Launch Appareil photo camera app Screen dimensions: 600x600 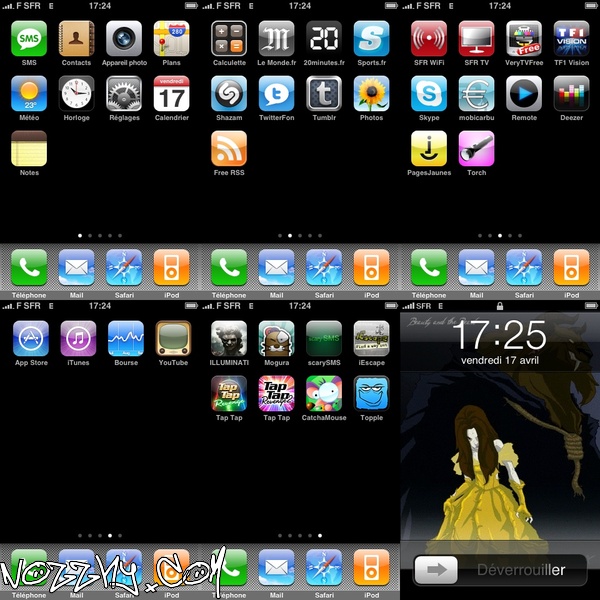pyautogui.click(x=124, y=39)
